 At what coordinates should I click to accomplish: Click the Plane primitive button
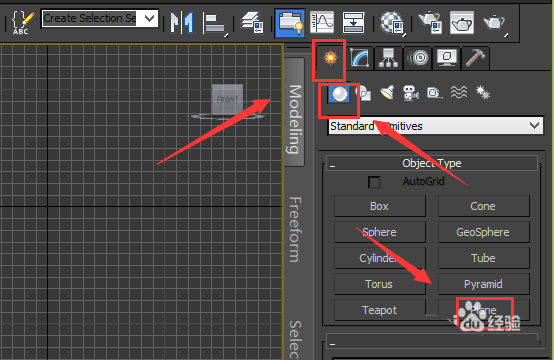(x=484, y=310)
